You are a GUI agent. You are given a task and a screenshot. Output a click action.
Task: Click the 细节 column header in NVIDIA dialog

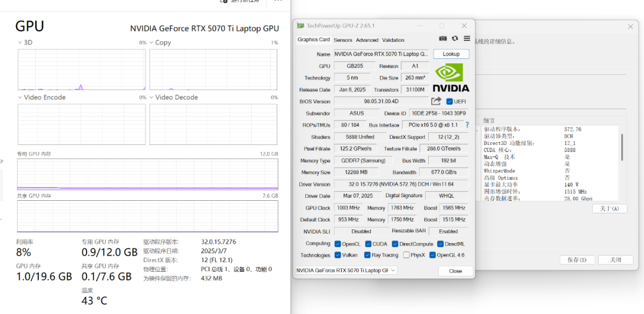(x=488, y=121)
